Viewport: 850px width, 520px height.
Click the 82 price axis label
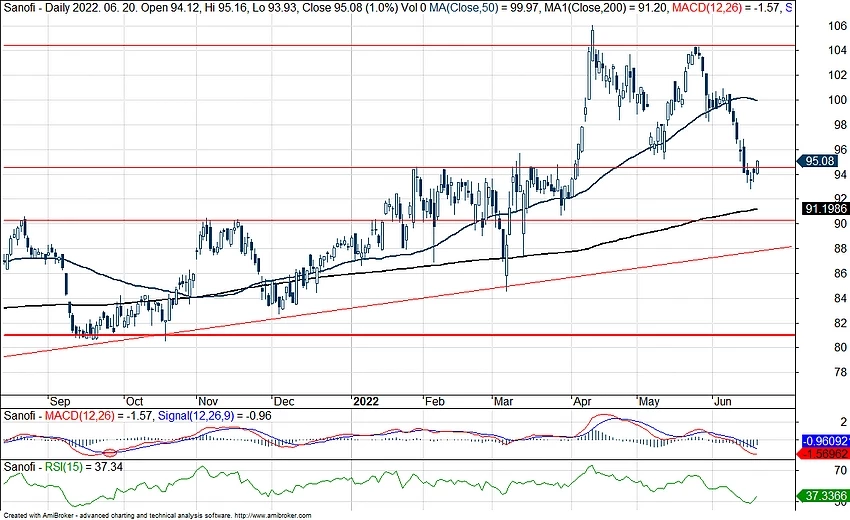pos(840,323)
